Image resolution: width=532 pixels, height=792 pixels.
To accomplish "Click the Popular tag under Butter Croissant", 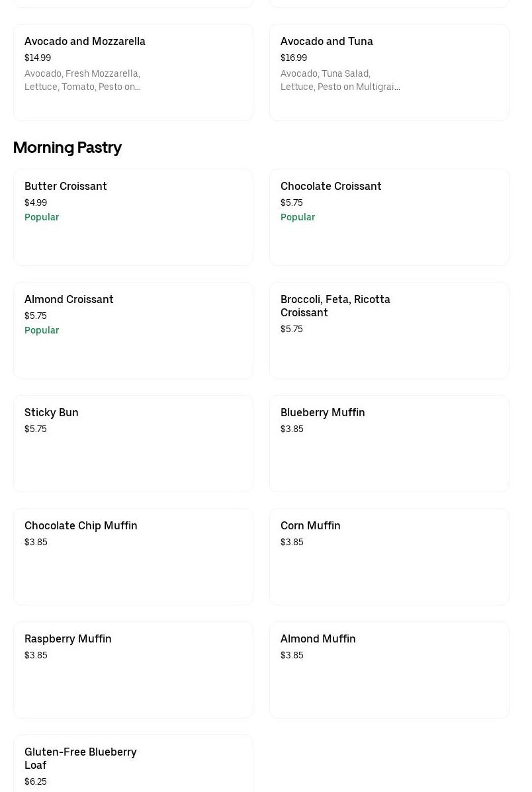I will (42, 217).
